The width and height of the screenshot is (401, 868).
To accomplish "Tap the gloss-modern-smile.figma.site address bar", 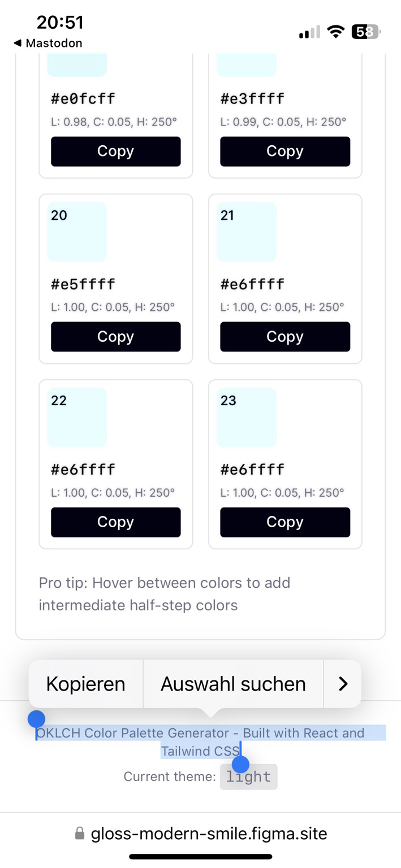I will [x=201, y=834].
